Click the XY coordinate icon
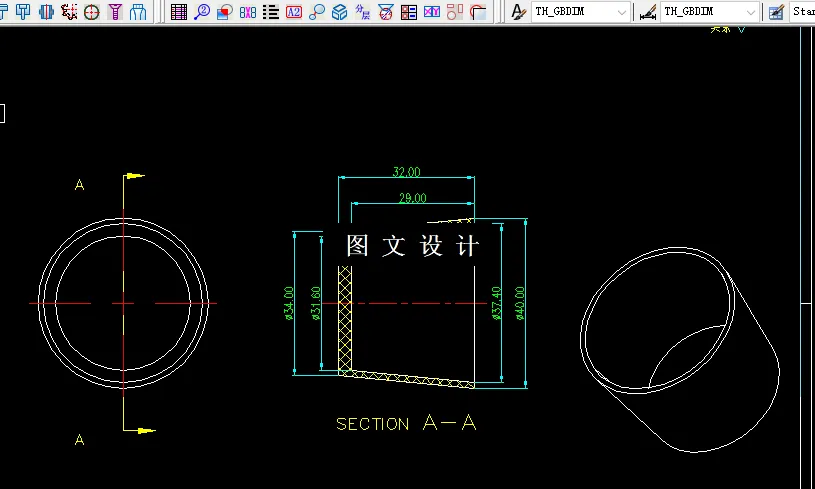Image resolution: width=815 pixels, height=489 pixels. click(x=431, y=11)
